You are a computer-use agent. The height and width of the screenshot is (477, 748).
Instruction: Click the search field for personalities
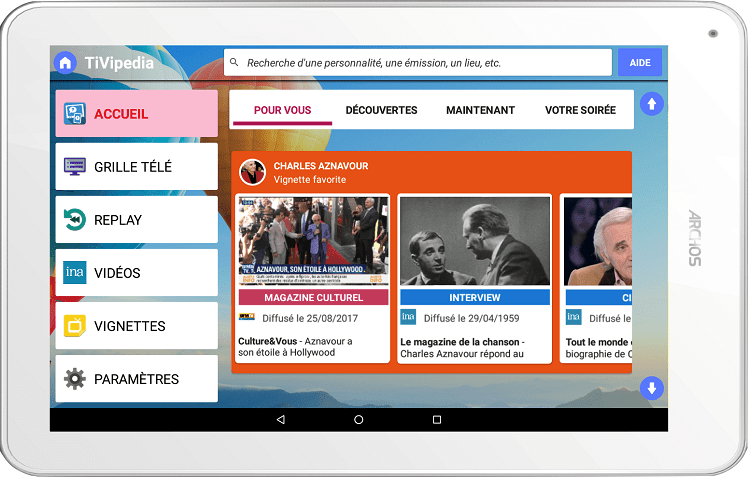point(418,62)
